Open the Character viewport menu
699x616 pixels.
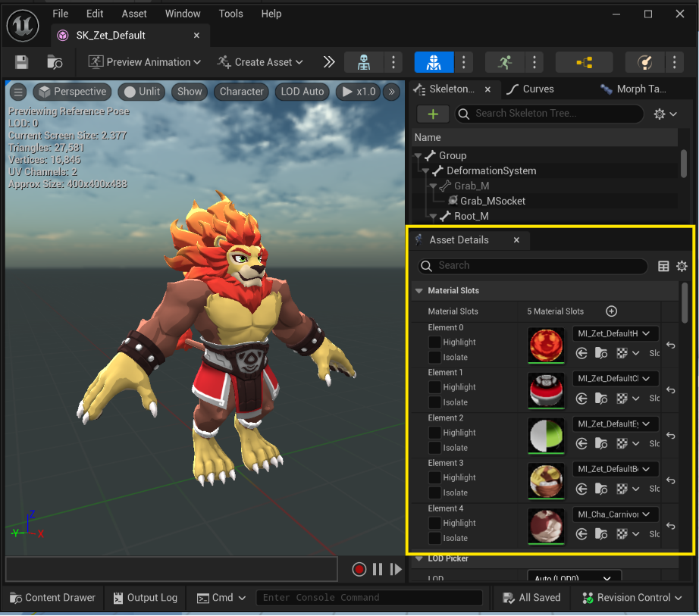tap(242, 92)
